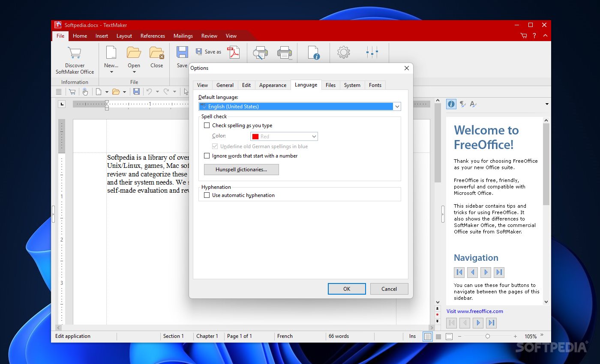Enable Ignore words that start with number
This screenshot has height=364, width=600.
pos(207,156)
